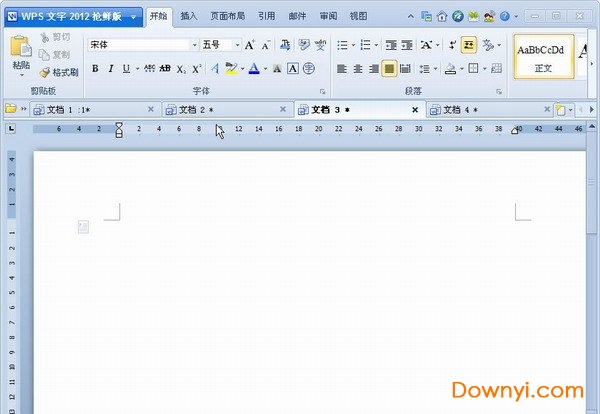Switch to the 插入 ribbon tab
This screenshot has height=414, width=600.
[189, 16]
